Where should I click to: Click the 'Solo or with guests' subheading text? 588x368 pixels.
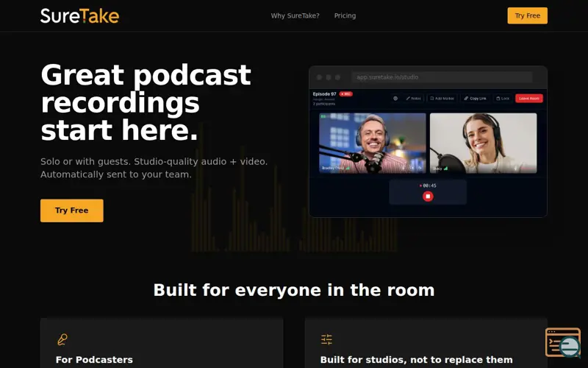[x=154, y=168]
